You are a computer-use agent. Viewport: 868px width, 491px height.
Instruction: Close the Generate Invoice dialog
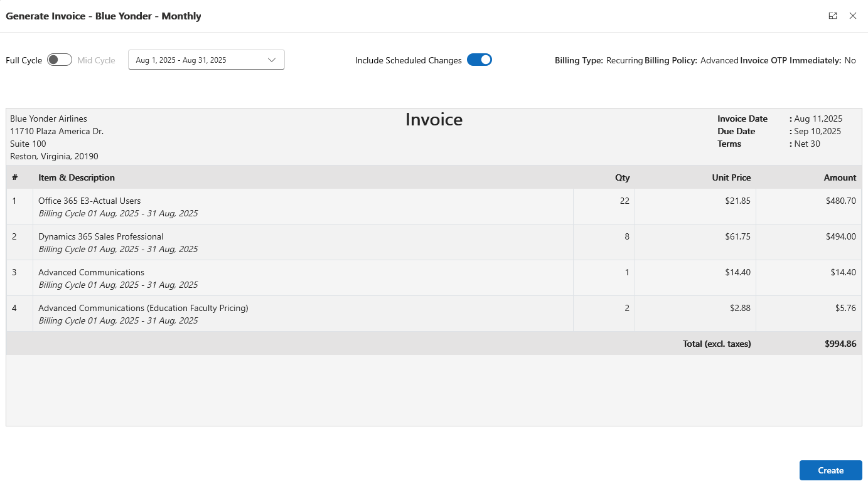853,16
